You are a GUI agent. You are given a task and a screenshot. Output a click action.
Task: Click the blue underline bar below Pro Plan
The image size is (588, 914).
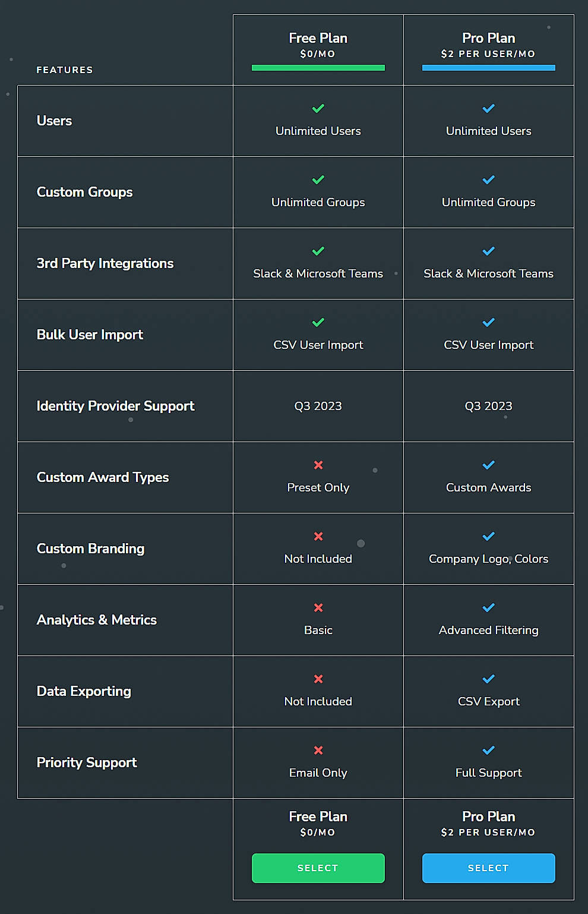[x=488, y=68]
